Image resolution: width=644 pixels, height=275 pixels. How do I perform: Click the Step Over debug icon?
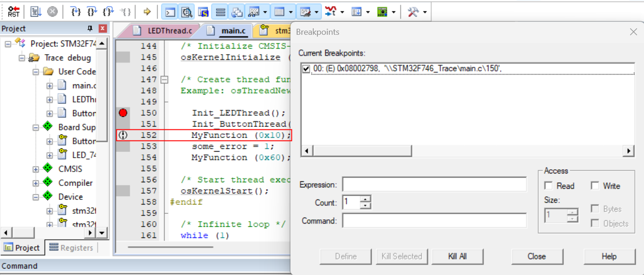(92, 12)
